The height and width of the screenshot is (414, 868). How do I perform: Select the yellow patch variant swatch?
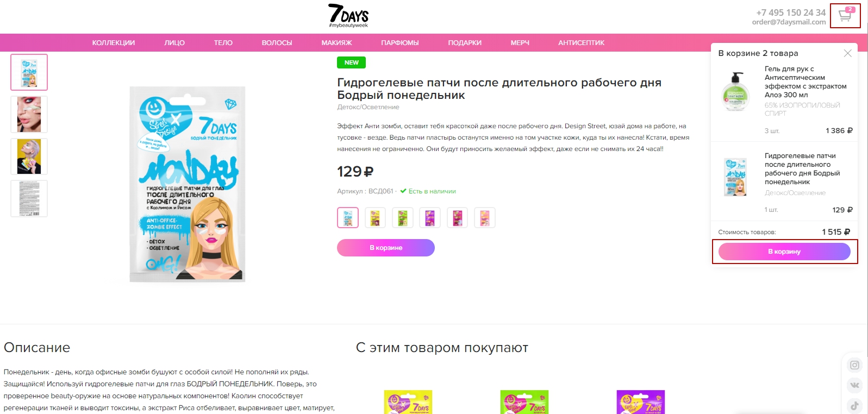[375, 217]
